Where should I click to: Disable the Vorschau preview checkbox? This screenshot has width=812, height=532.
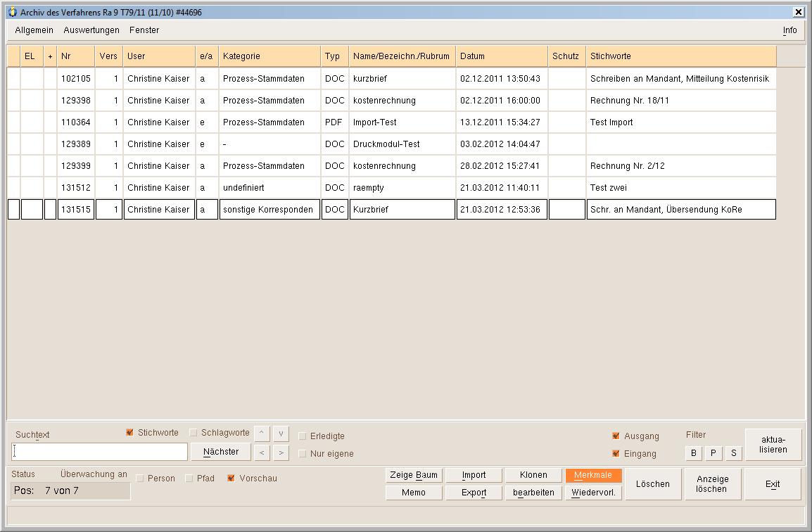(231, 479)
